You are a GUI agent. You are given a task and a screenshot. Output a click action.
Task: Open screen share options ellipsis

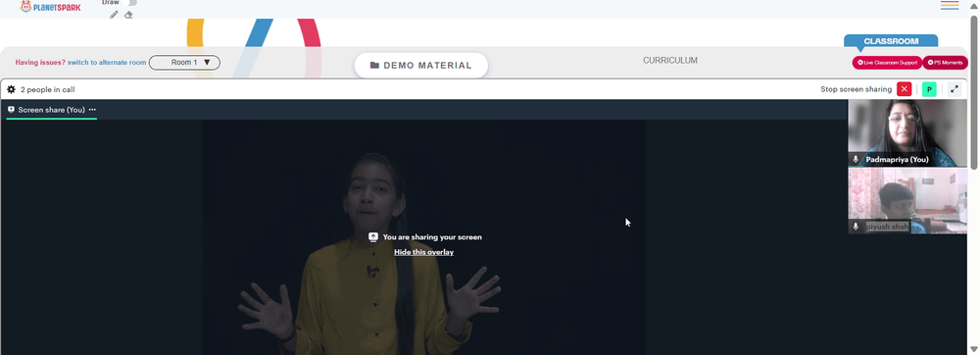[x=92, y=110]
